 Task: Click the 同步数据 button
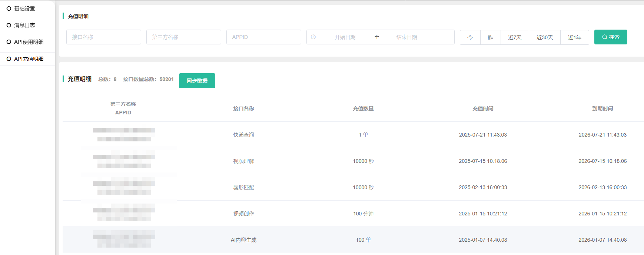click(197, 81)
